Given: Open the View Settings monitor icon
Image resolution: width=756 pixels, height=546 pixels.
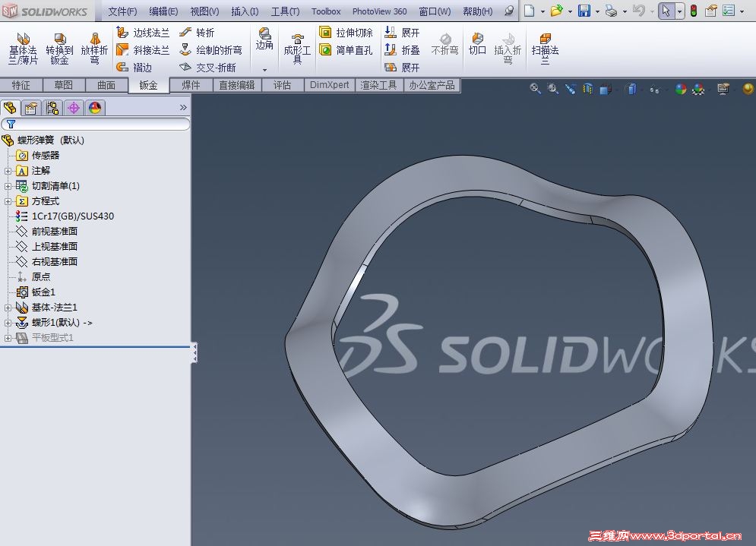Looking at the screenshot, I should 723,89.
